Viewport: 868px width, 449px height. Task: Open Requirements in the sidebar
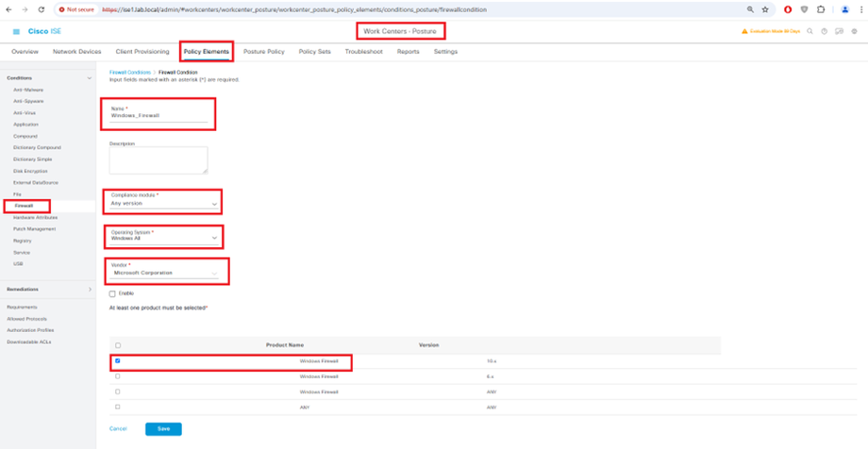coord(22,308)
